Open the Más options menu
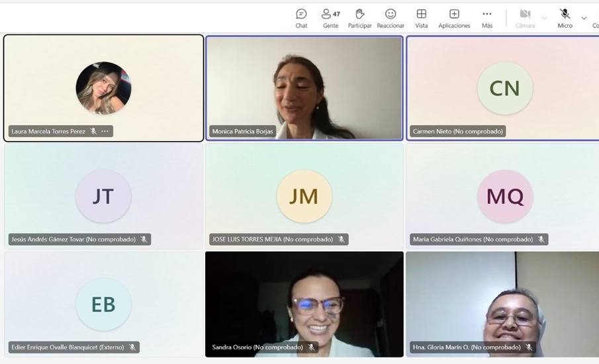The image size is (599, 364). click(486, 19)
